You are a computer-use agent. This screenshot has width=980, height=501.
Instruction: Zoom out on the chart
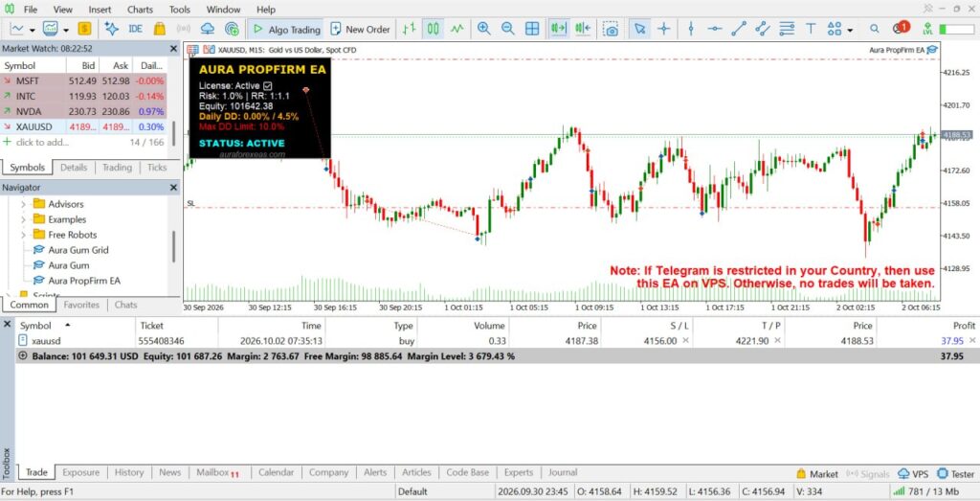(x=507, y=29)
